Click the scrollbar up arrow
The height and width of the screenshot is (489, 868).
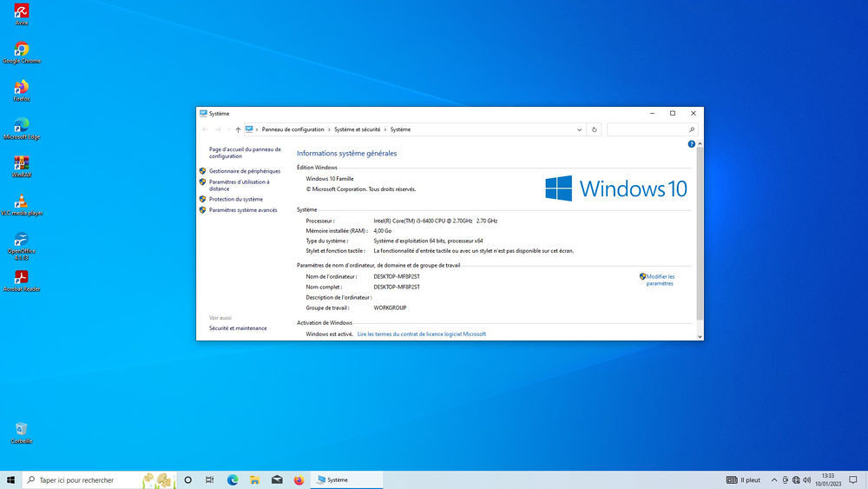(700, 144)
